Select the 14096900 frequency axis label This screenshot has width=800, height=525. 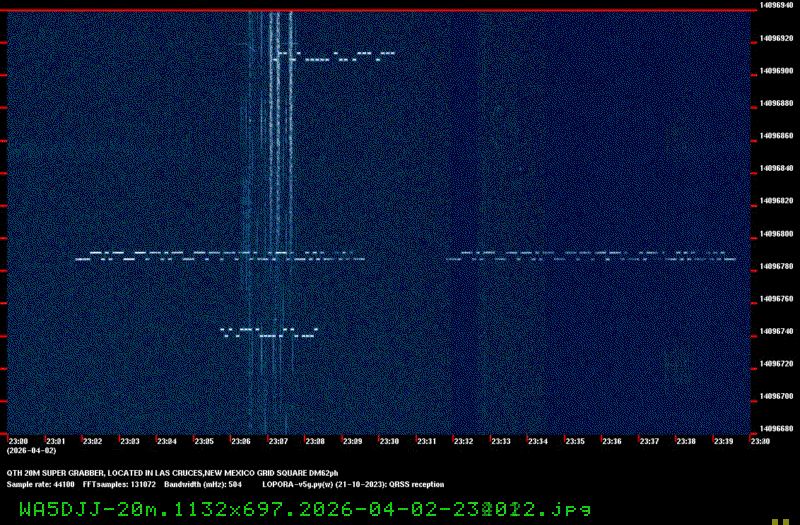(776, 71)
